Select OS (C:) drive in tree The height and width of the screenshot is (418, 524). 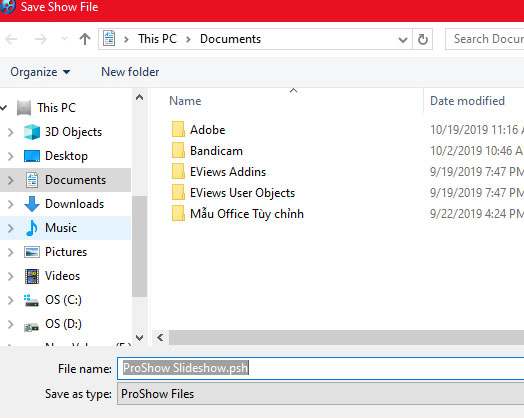(x=63, y=300)
